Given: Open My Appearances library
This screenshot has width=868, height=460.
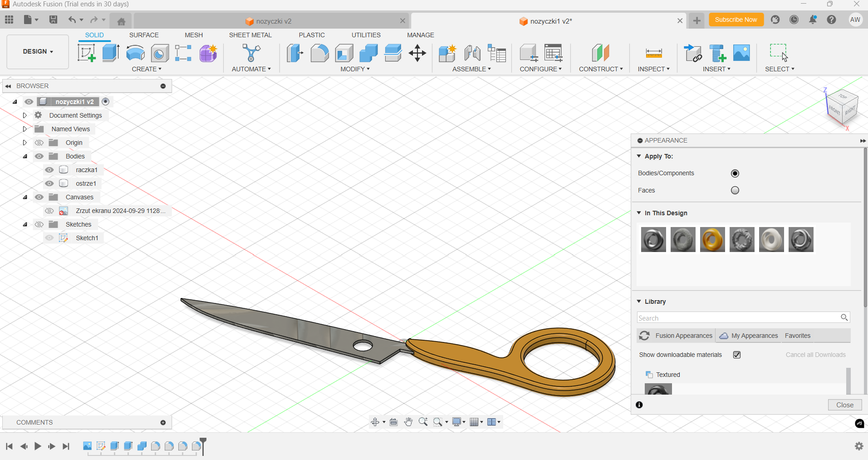Looking at the screenshot, I should click(x=749, y=336).
